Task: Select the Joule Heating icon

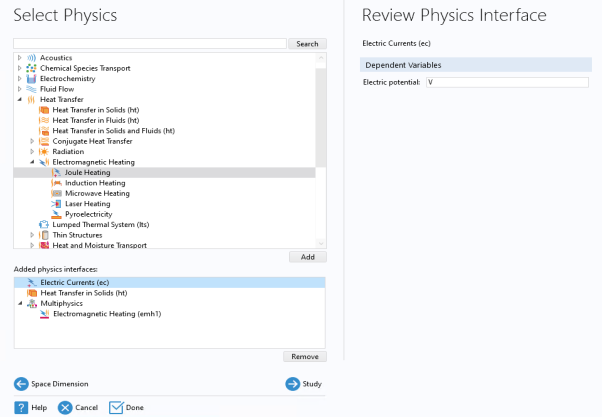Action: (56, 173)
